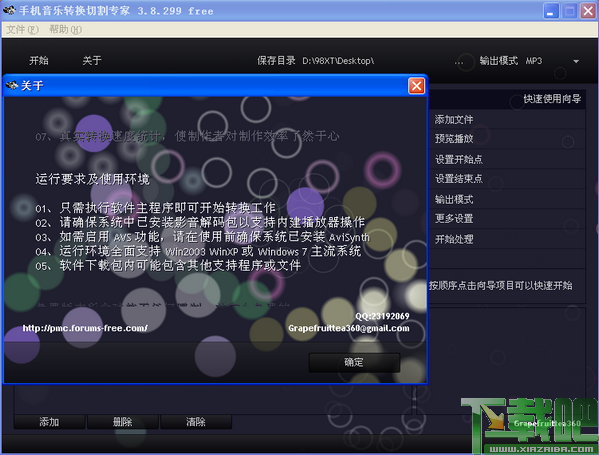Open 更多设置 from the wizard list
Image resolution: width=599 pixels, height=455 pixels.
coord(454,219)
